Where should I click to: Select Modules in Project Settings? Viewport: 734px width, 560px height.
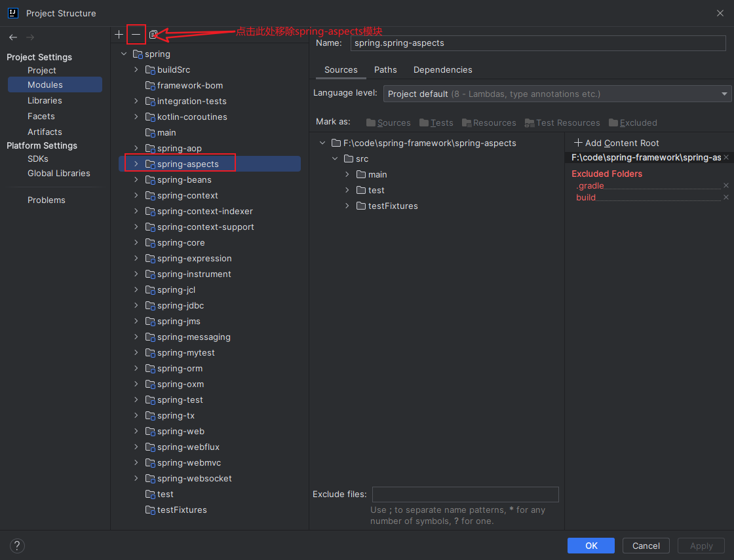tap(55, 84)
